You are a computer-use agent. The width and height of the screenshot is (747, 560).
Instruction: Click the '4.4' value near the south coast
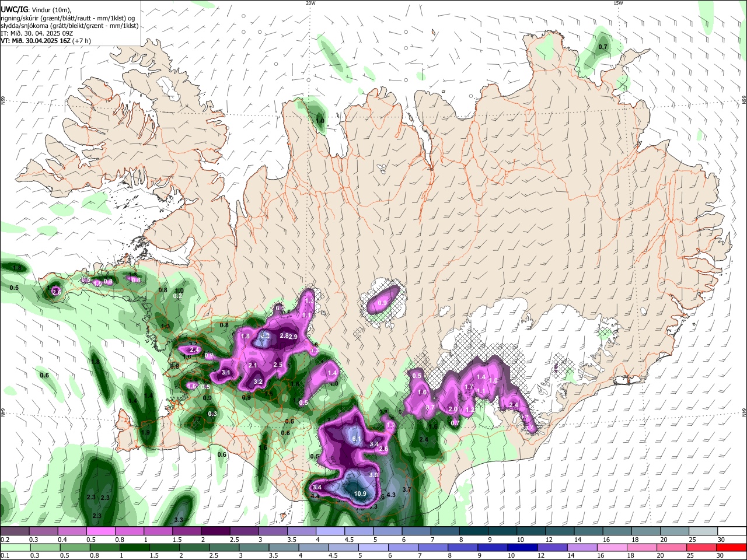point(315,496)
